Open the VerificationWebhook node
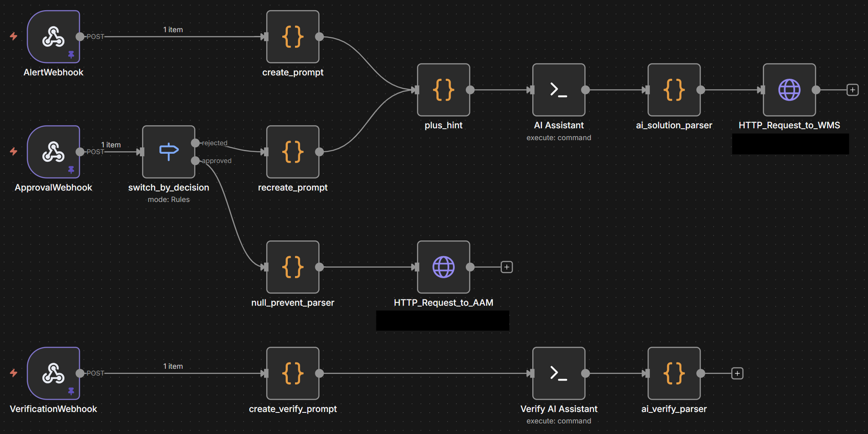The height and width of the screenshot is (434, 868). click(53, 373)
